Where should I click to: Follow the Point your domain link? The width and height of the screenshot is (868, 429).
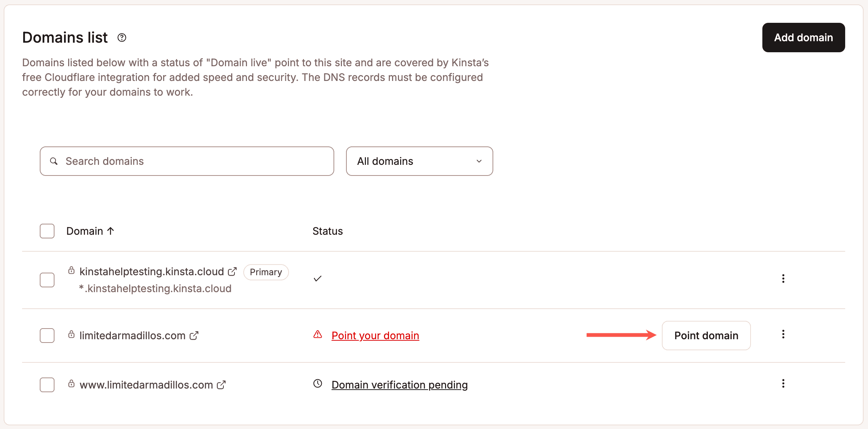click(375, 336)
